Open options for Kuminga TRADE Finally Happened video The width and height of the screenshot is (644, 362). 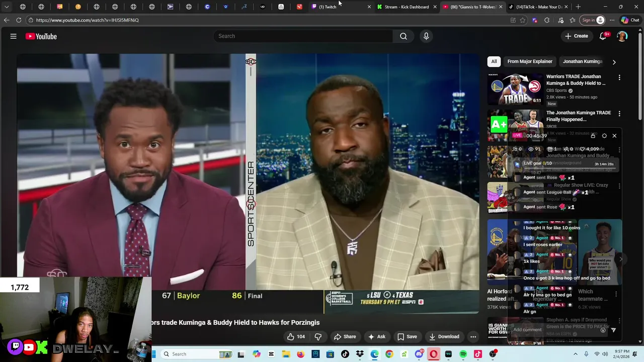[619, 114]
